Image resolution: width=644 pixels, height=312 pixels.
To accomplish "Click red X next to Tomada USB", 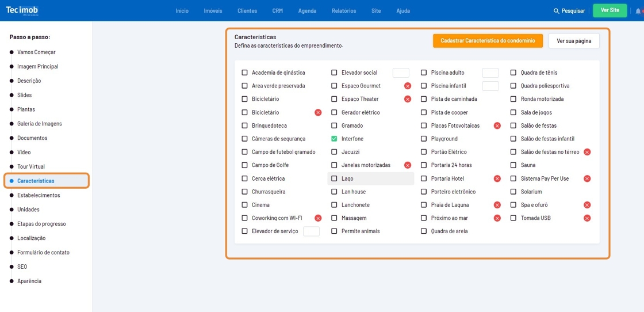I will [587, 218].
